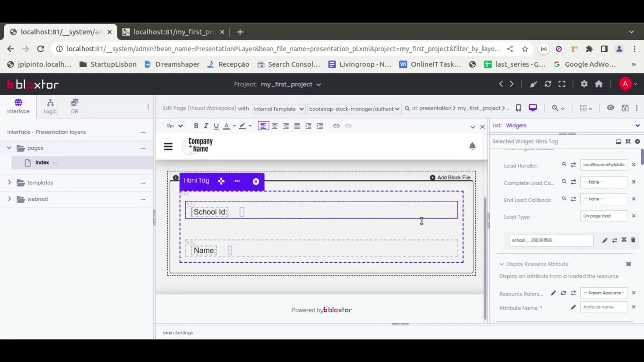The width and height of the screenshot is (644, 362).
Task: Open the 12pt font size dropdown
Action: pyautogui.click(x=174, y=126)
